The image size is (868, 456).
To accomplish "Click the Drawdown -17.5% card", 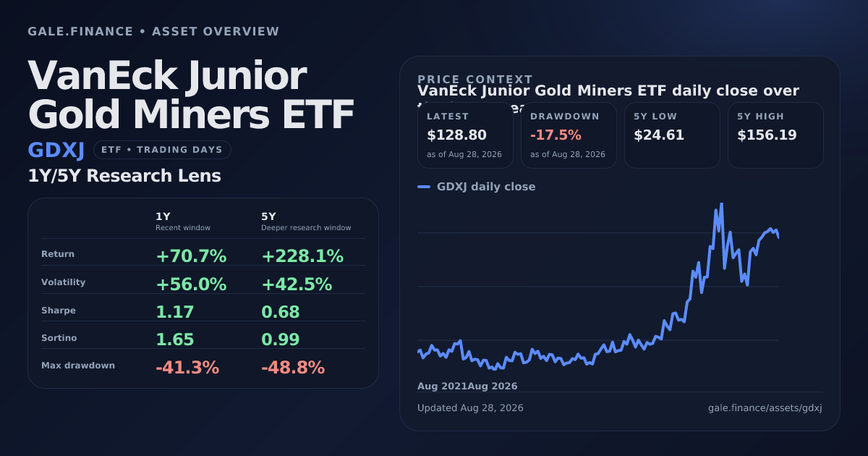I will [x=569, y=135].
